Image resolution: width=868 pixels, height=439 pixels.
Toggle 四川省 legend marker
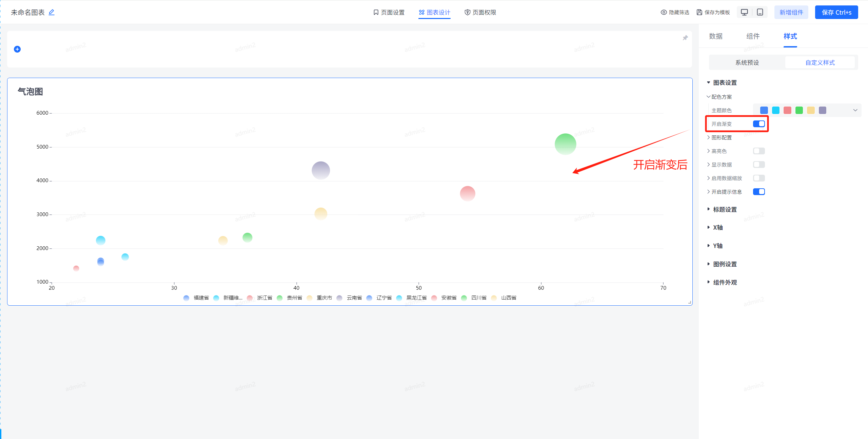point(464,298)
